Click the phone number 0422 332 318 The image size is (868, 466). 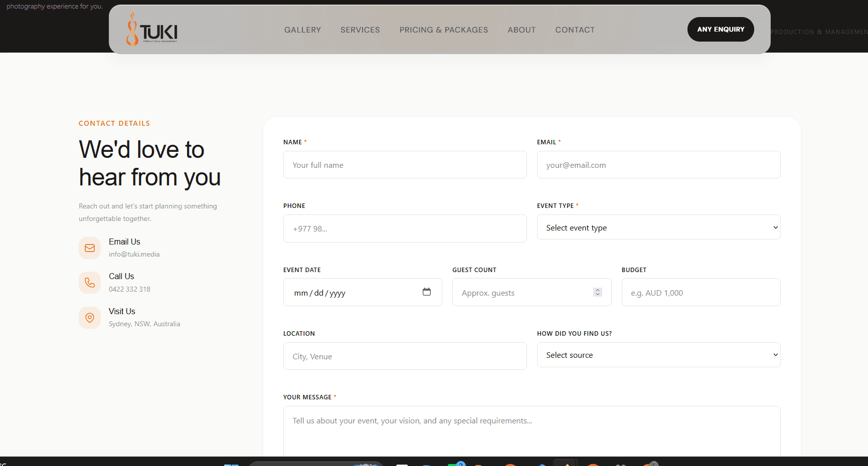(129, 289)
